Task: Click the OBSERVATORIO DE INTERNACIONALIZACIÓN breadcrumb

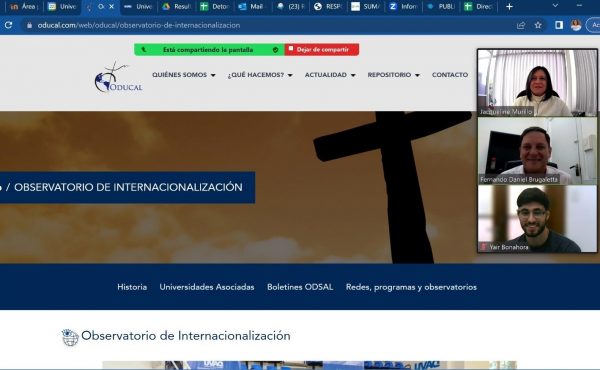Action: [x=128, y=187]
